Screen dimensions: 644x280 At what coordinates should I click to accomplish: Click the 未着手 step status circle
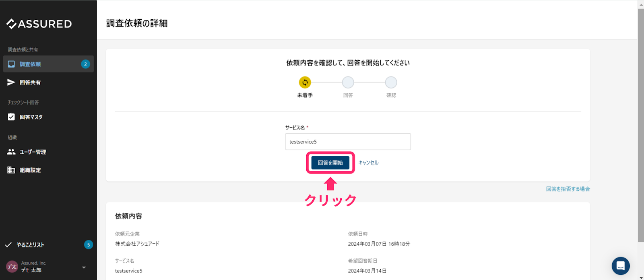305,82
